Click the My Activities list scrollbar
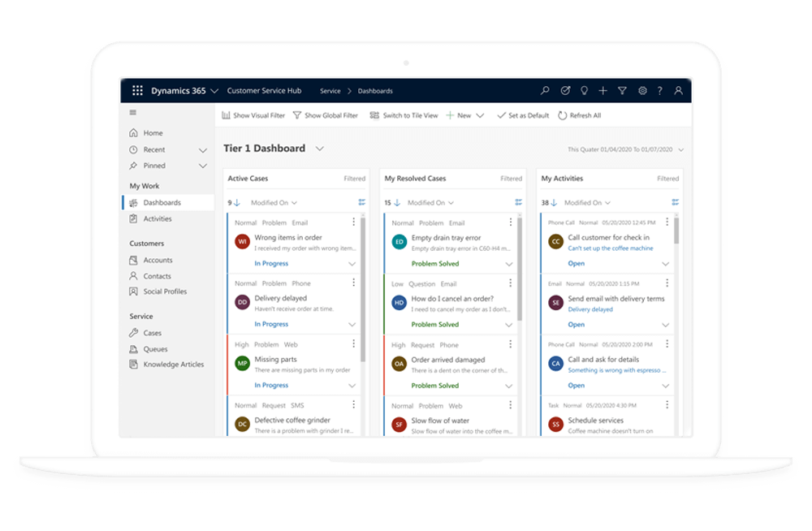This screenshot has height=531, width=812. (676, 231)
